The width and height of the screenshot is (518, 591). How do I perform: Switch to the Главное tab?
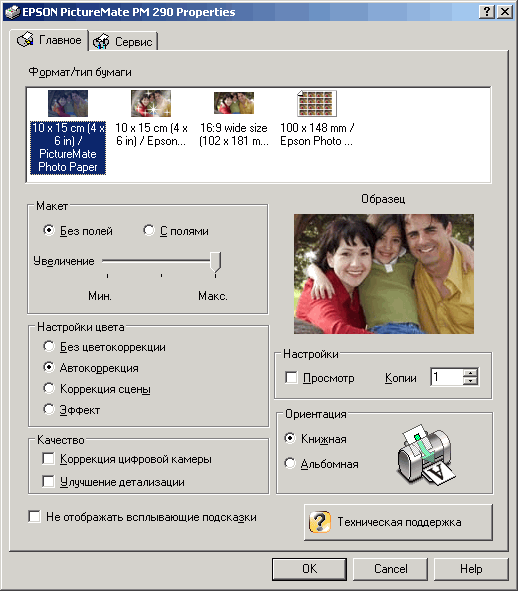[x=49, y=40]
